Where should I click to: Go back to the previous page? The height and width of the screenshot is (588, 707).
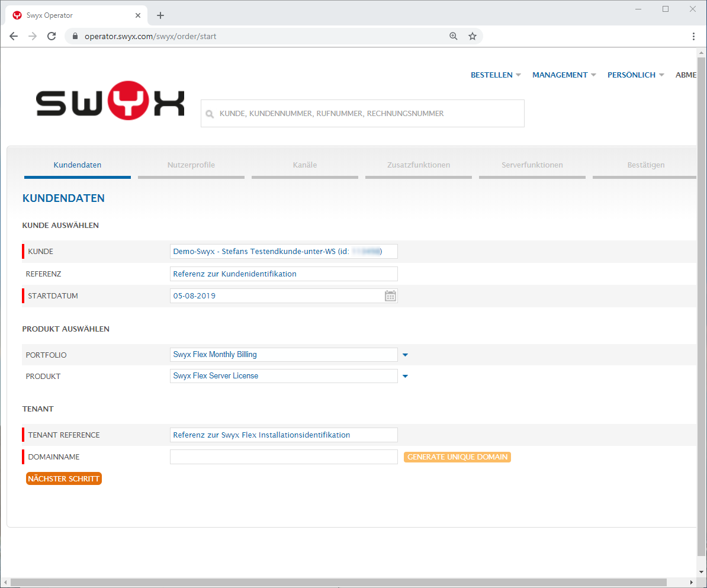tap(14, 36)
